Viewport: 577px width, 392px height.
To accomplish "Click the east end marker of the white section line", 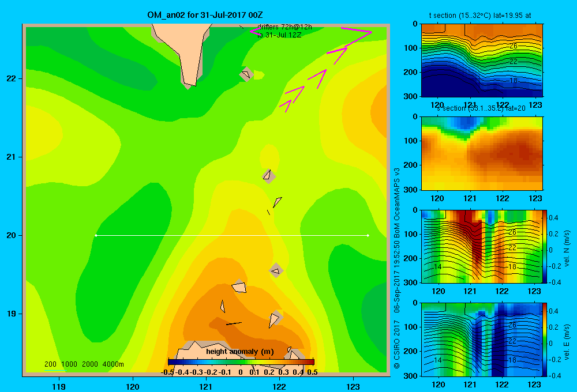I will [x=368, y=235].
